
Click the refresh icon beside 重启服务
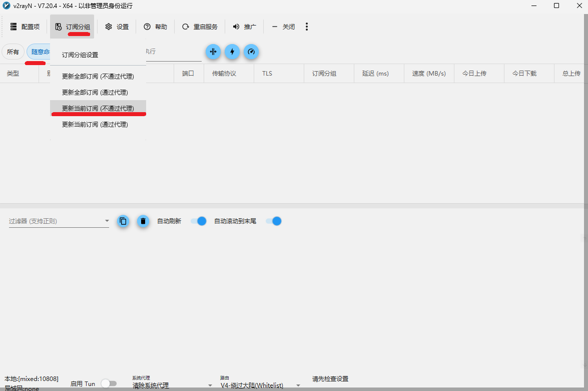pyautogui.click(x=186, y=27)
